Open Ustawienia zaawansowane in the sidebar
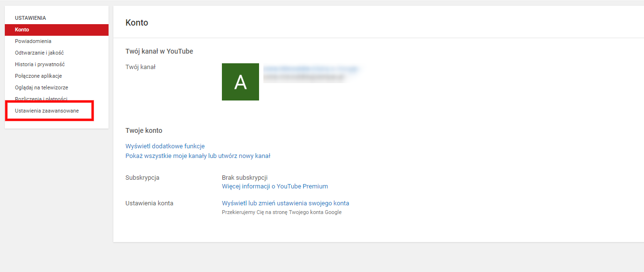 (47, 111)
